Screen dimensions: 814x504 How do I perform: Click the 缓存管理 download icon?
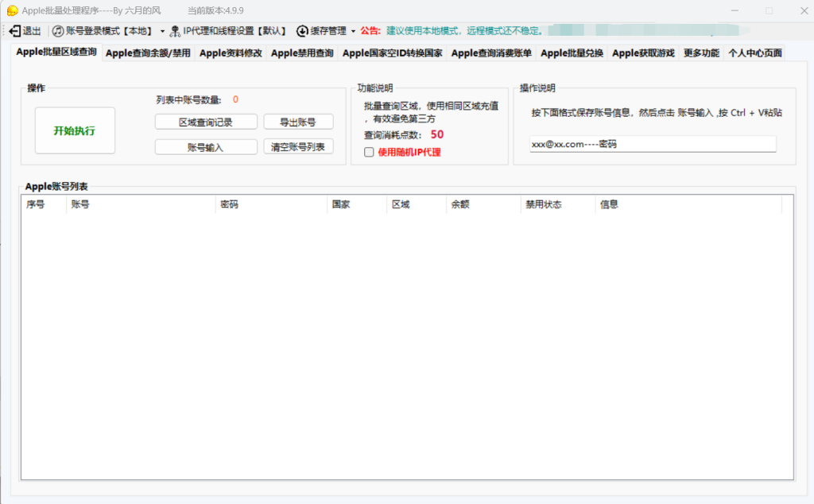coord(302,31)
